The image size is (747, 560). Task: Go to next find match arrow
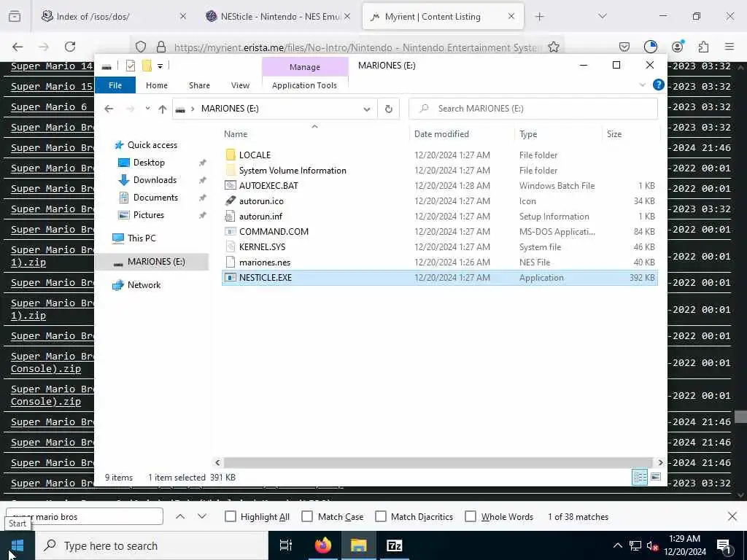202,516
